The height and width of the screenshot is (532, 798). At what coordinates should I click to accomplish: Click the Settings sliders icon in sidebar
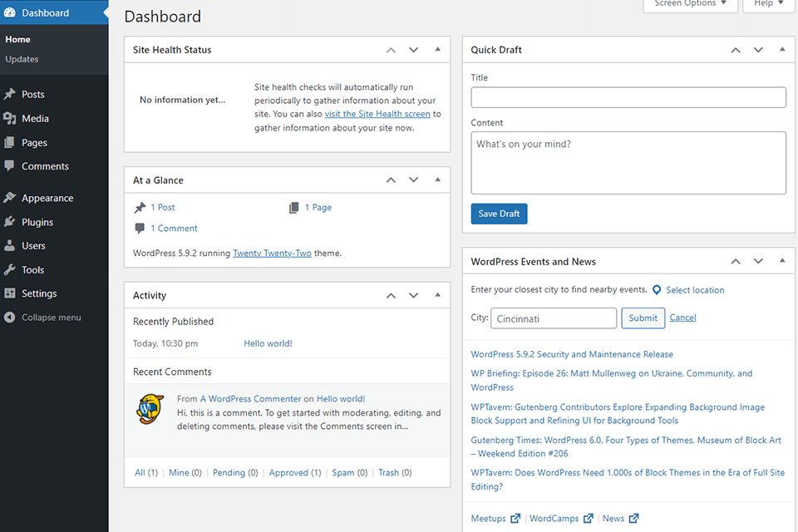10,293
